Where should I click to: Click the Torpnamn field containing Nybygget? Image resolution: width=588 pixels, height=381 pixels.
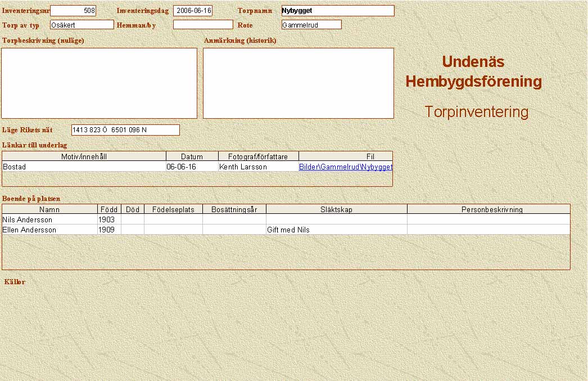[337, 11]
